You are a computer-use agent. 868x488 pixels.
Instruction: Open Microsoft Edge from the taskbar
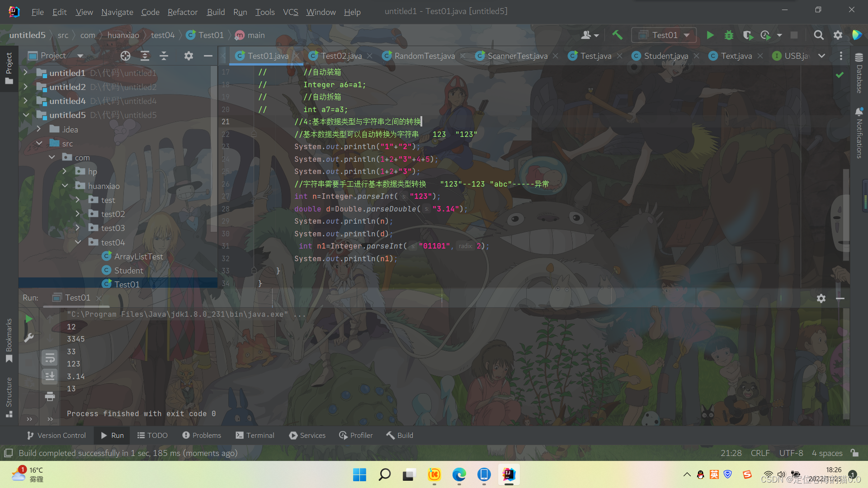pyautogui.click(x=459, y=475)
